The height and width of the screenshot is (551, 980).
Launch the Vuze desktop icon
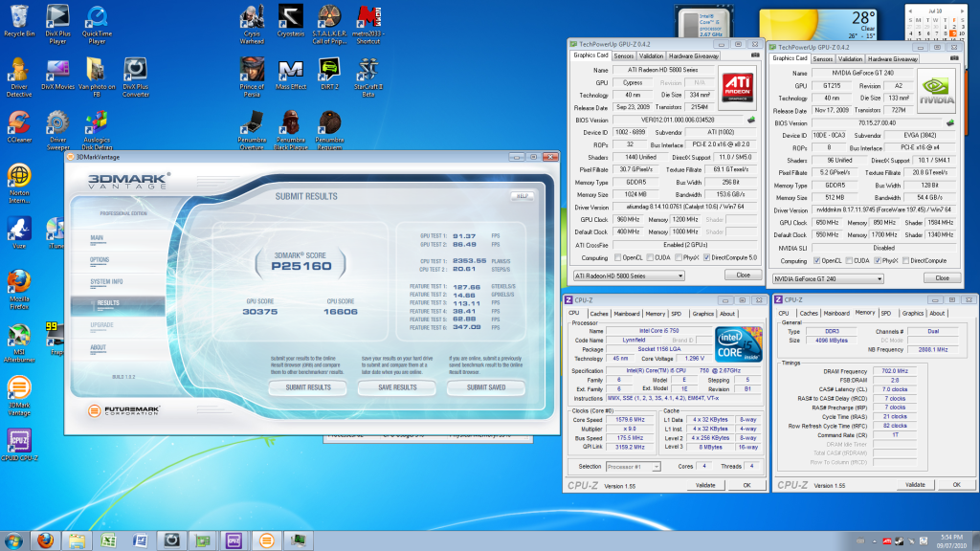click(x=19, y=233)
